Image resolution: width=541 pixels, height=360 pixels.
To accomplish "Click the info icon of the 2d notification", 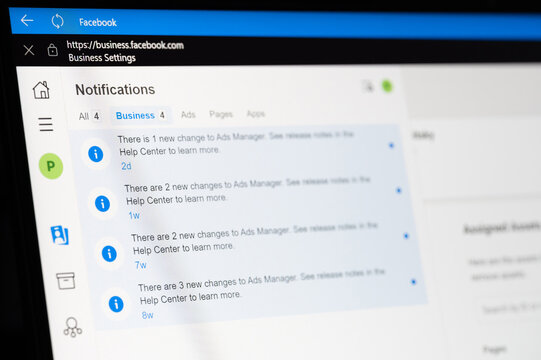I will tap(96, 154).
